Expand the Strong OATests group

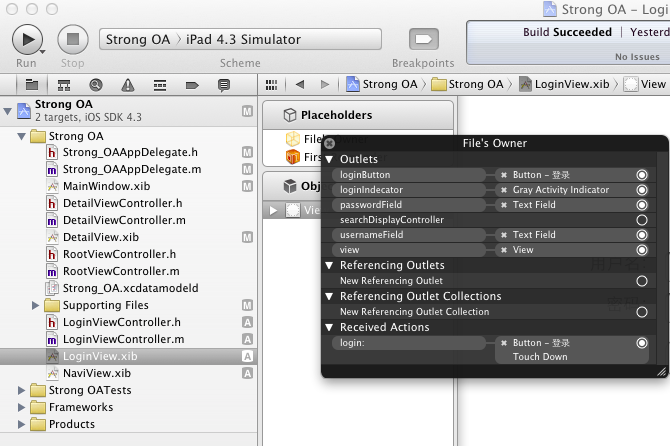click(21, 390)
